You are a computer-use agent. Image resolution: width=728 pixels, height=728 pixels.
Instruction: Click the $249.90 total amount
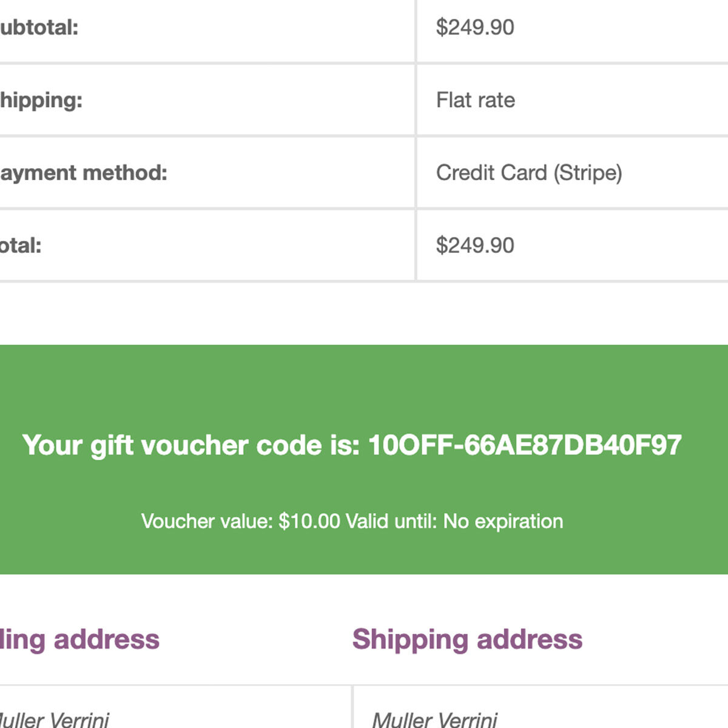pyautogui.click(x=475, y=246)
